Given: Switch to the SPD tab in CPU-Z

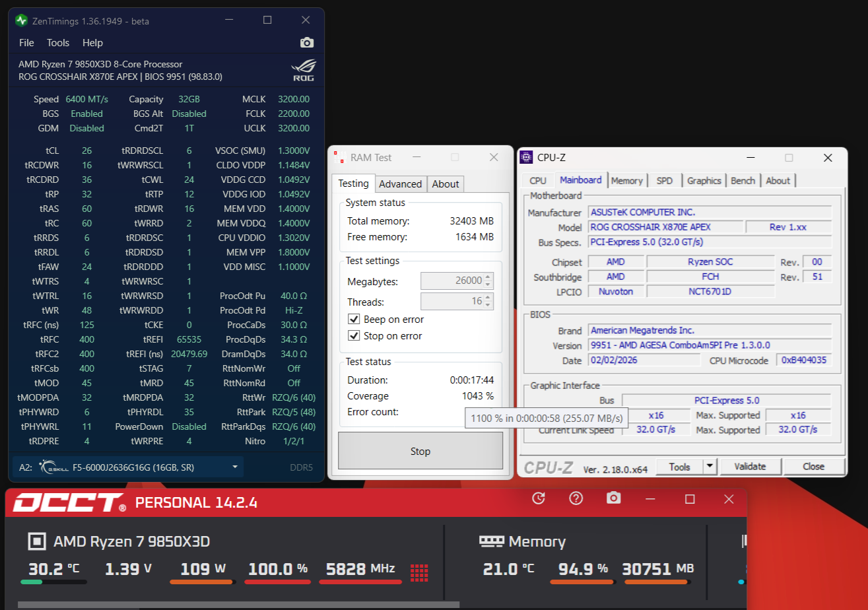Looking at the screenshot, I should coord(665,181).
